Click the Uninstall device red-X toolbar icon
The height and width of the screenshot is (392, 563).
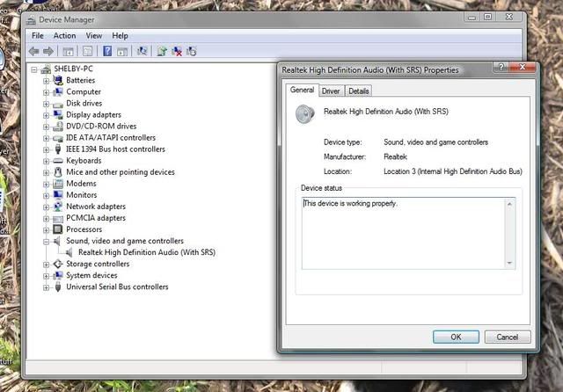pyautogui.click(x=177, y=51)
